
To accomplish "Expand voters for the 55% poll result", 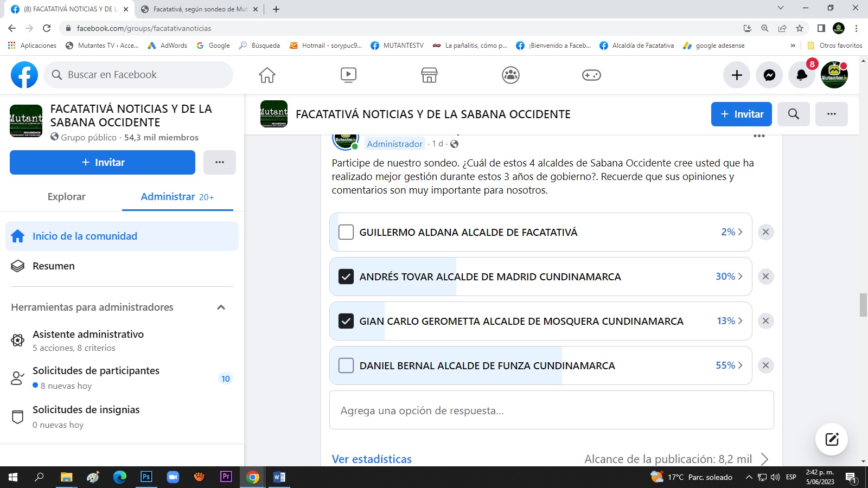I will coord(729,365).
